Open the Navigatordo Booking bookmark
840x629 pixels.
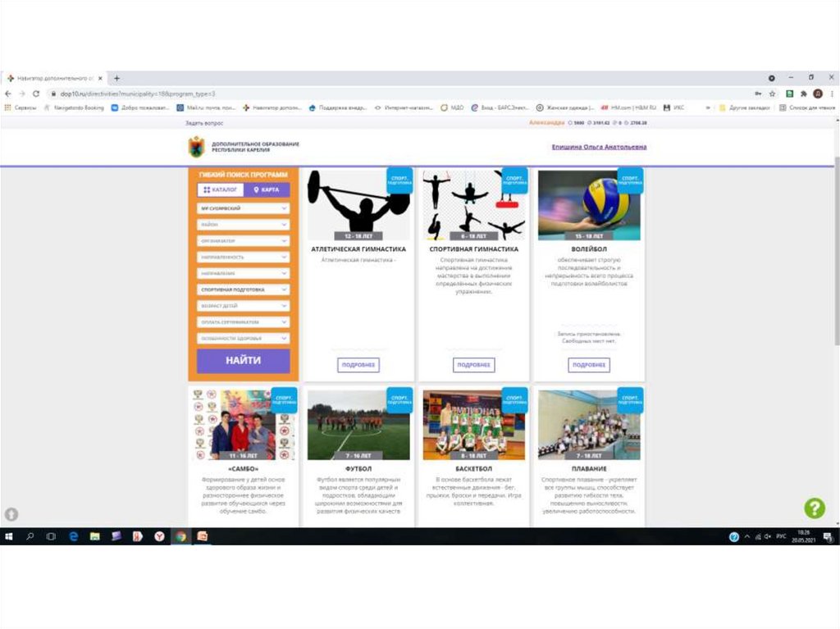(x=74, y=107)
